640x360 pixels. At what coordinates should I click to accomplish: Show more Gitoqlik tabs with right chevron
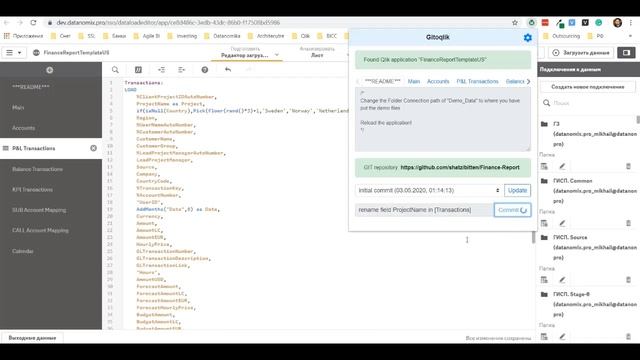click(528, 82)
